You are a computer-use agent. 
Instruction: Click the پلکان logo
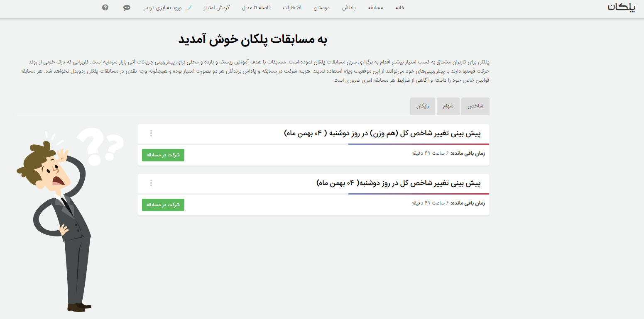[622, 7]
